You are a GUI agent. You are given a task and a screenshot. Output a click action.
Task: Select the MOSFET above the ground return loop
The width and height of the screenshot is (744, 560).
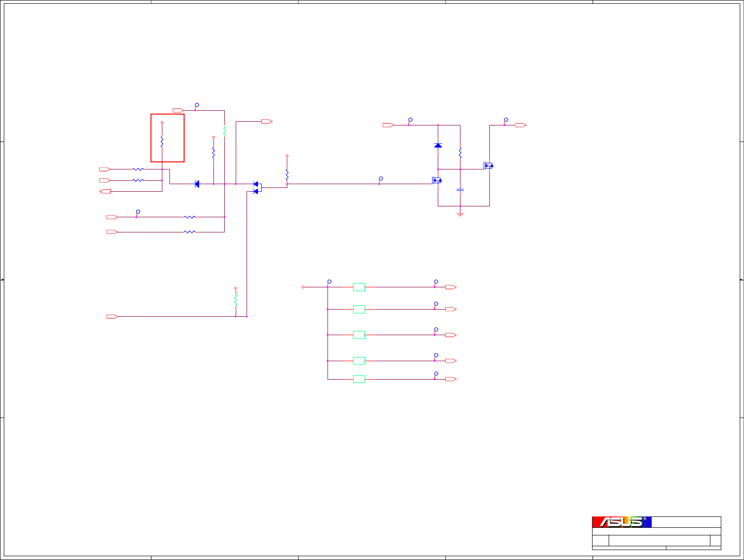click(x=437, y=180)
